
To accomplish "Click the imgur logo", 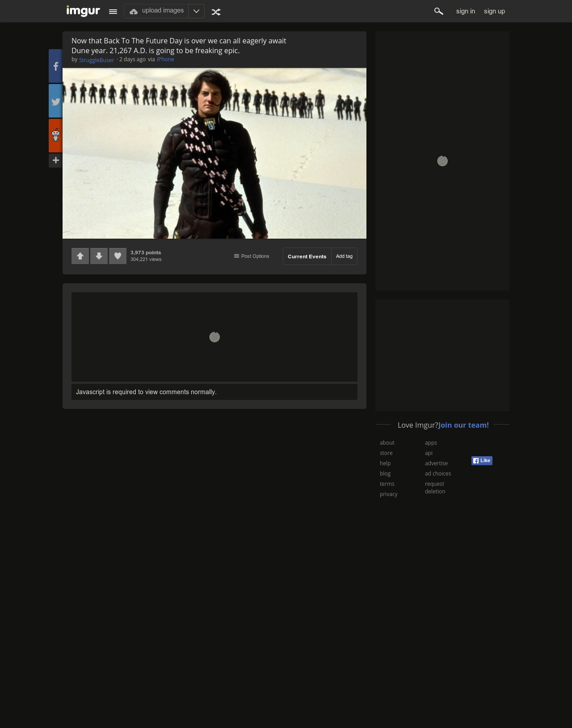I will [x=83, y=11].
